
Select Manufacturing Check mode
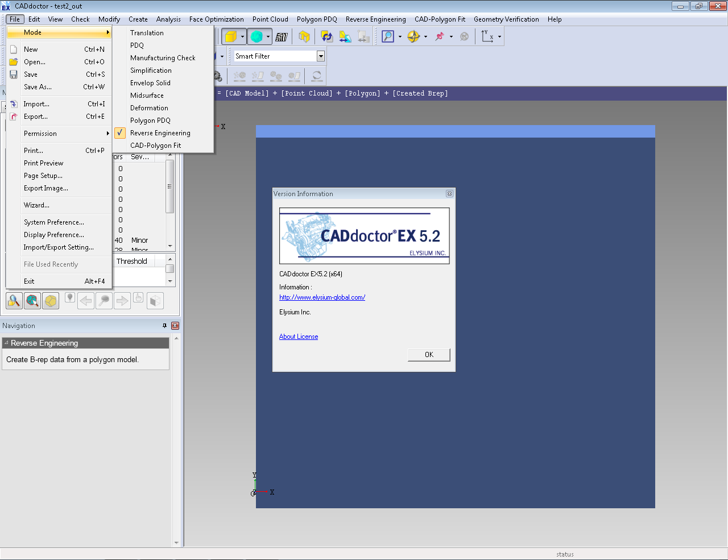coord(163,58)
